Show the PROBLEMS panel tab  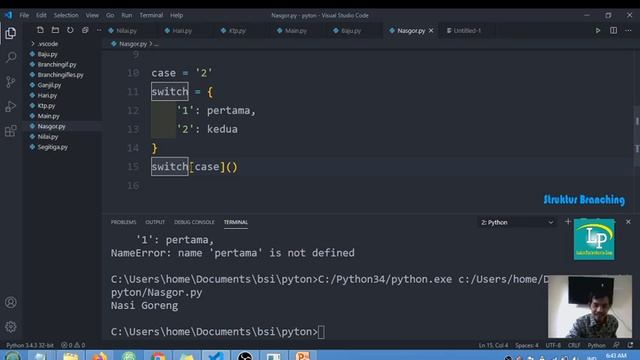(123, 222)
